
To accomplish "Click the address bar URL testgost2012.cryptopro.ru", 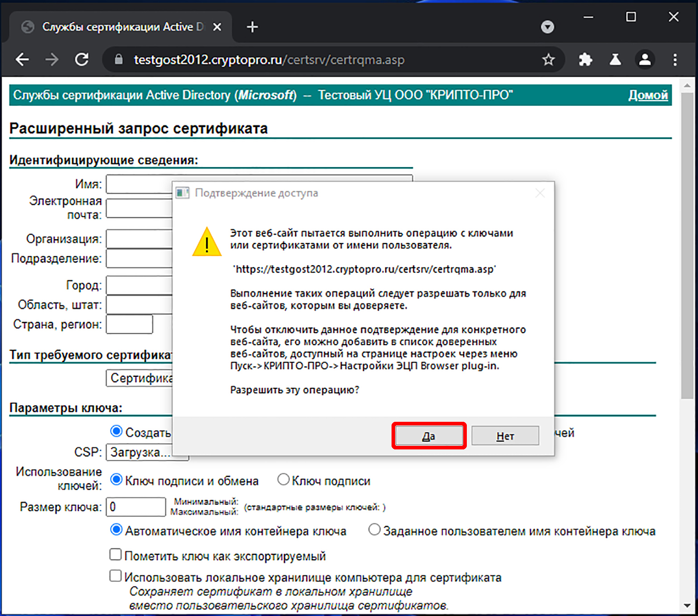I will point(269,60).
